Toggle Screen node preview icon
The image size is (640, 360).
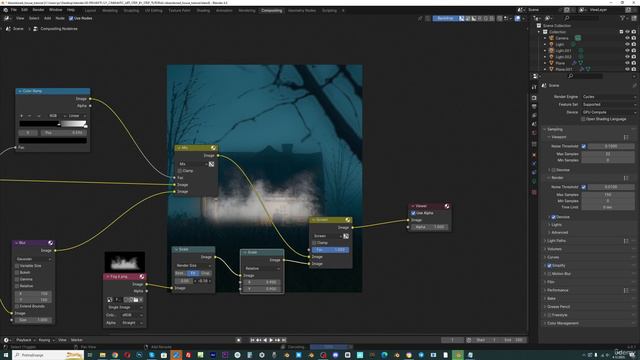tap(348, 220)
